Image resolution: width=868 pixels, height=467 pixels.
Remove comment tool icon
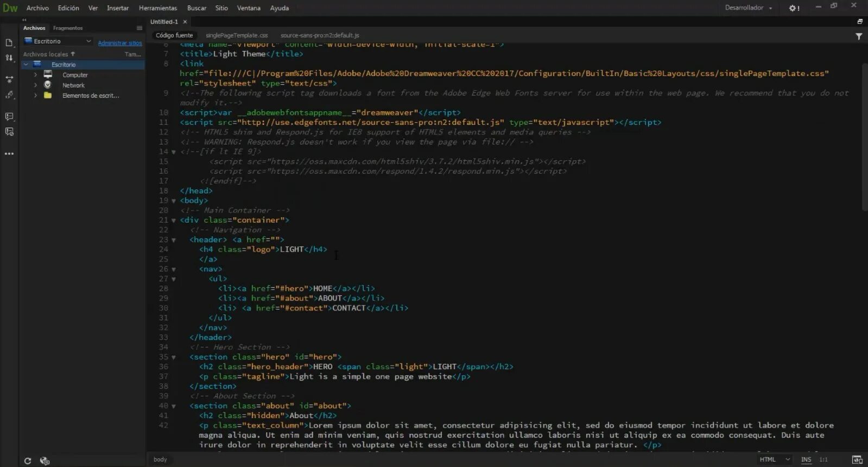(9, 132)
